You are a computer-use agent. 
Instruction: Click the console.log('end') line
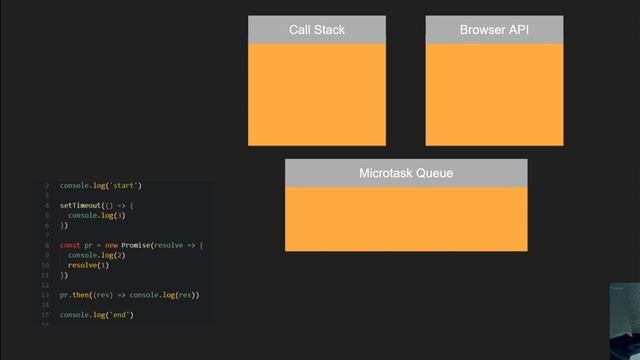point(97,315)
